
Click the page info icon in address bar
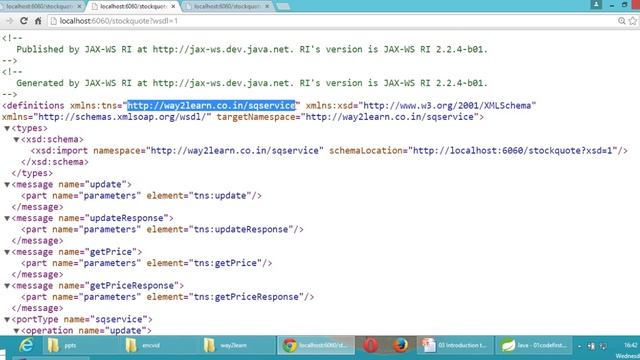[x=53, y=21]
